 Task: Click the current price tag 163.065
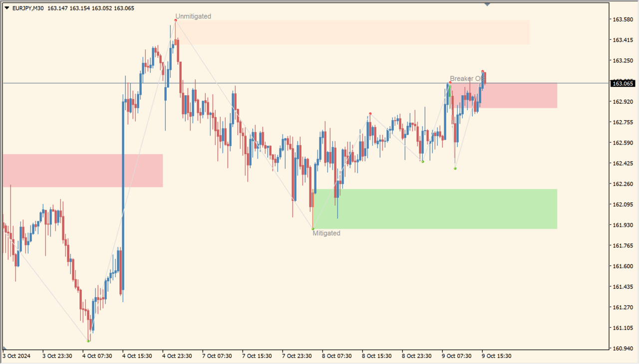tap(623, 83)
